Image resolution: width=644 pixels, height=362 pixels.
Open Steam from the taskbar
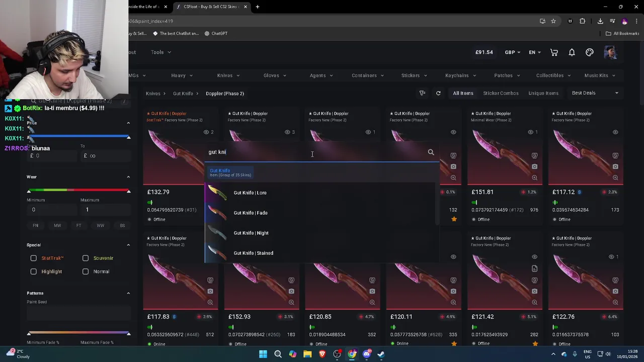click(381, 354)
